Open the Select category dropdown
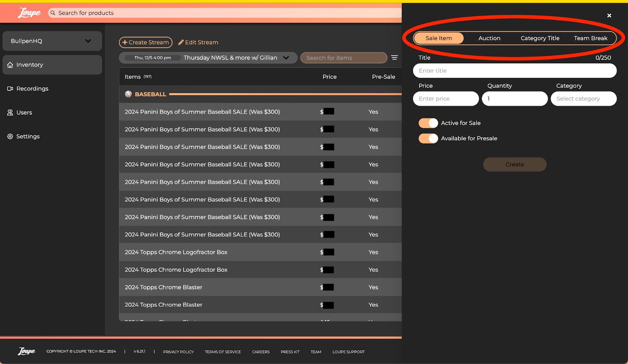Viewport: 628px width, 364px height. (583, 99)
